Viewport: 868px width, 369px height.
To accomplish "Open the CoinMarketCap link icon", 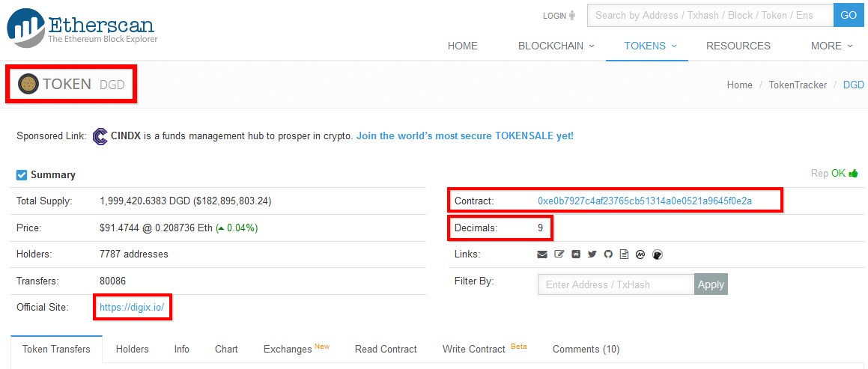I will [x=641, y=254].
